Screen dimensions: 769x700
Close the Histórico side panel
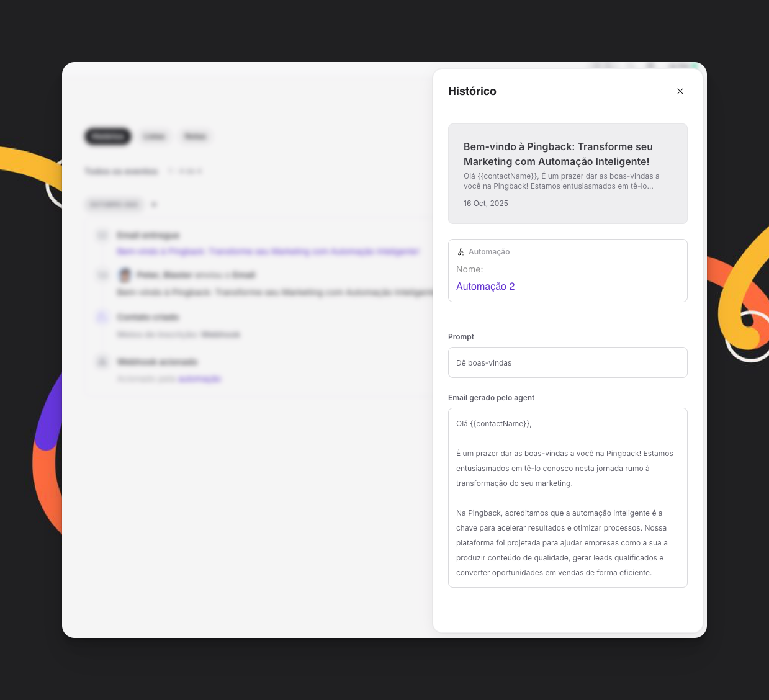pos(680,91)
